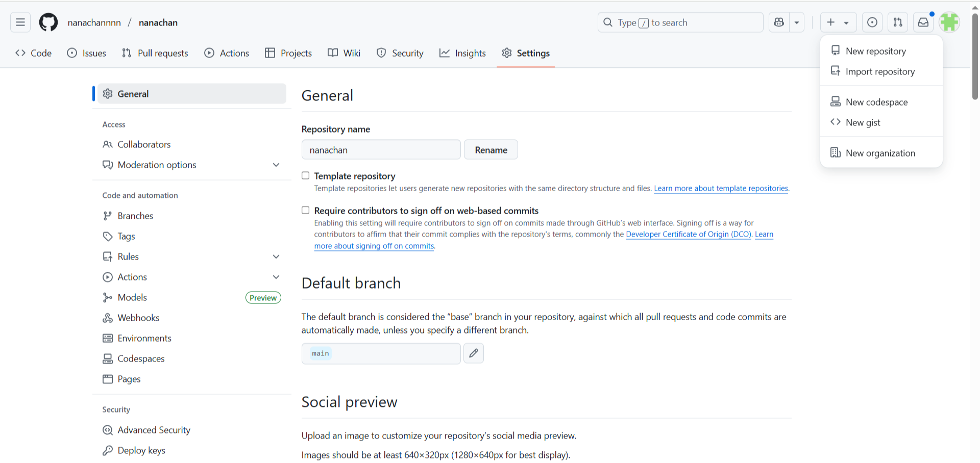
Task: Switch to the Wiki tab
Action: [344, 53]
